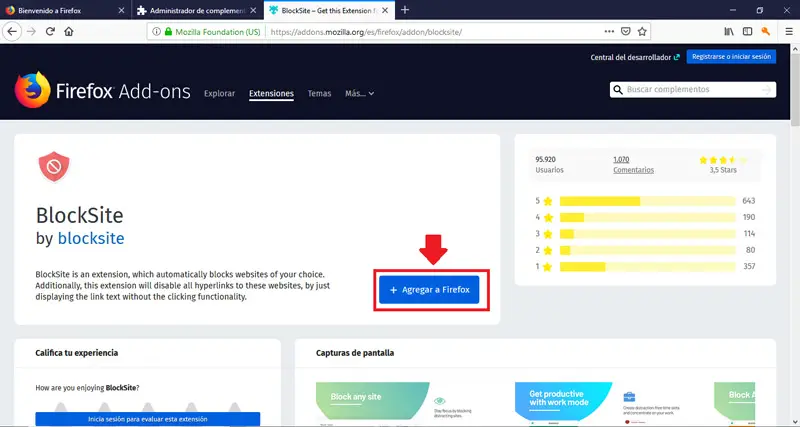Open the Extensiones navigation item

tap(271, 93)
